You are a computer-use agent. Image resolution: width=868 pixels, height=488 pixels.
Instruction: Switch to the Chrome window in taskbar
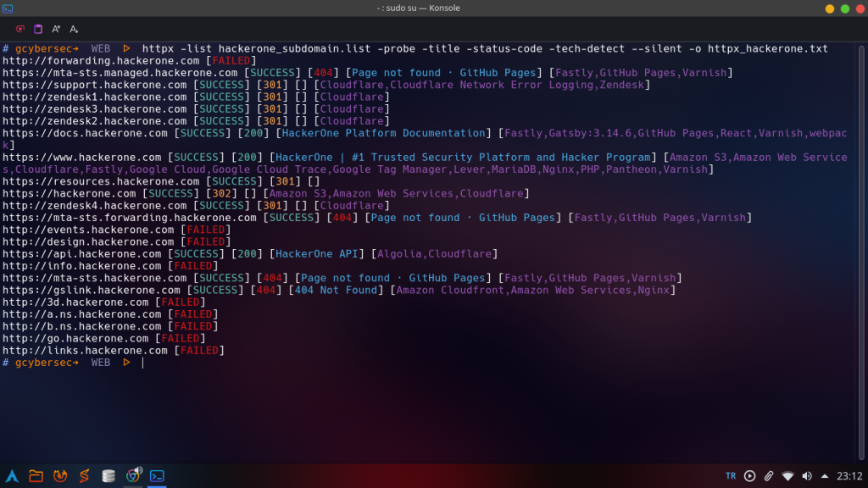132,475
